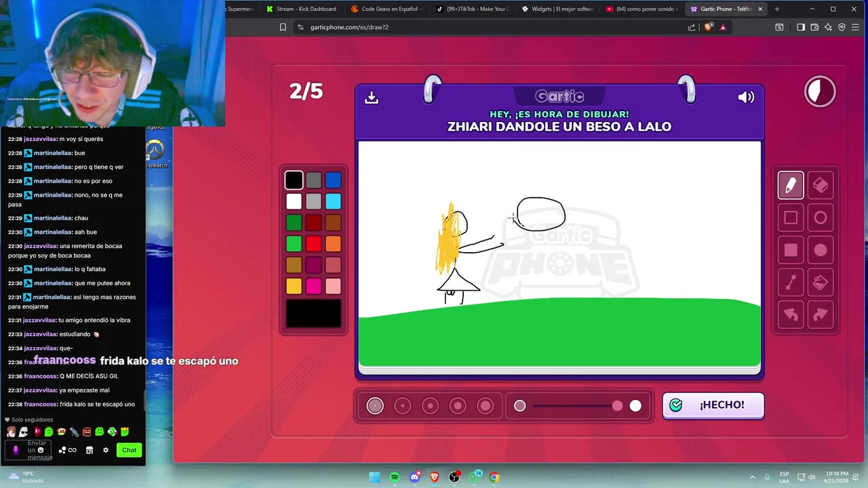868x488 pixels.
Task: Switch to Code Geass en Español tab
Action: pos(387,9)
